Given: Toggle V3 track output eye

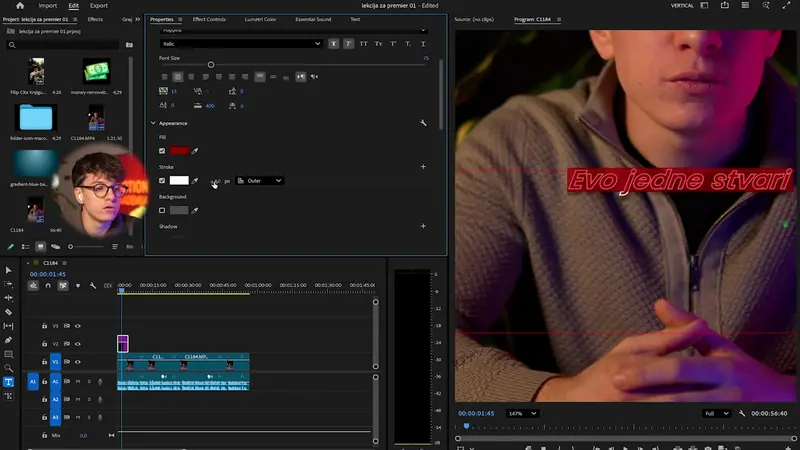Looking at the screenshot, I should [78, 326].
